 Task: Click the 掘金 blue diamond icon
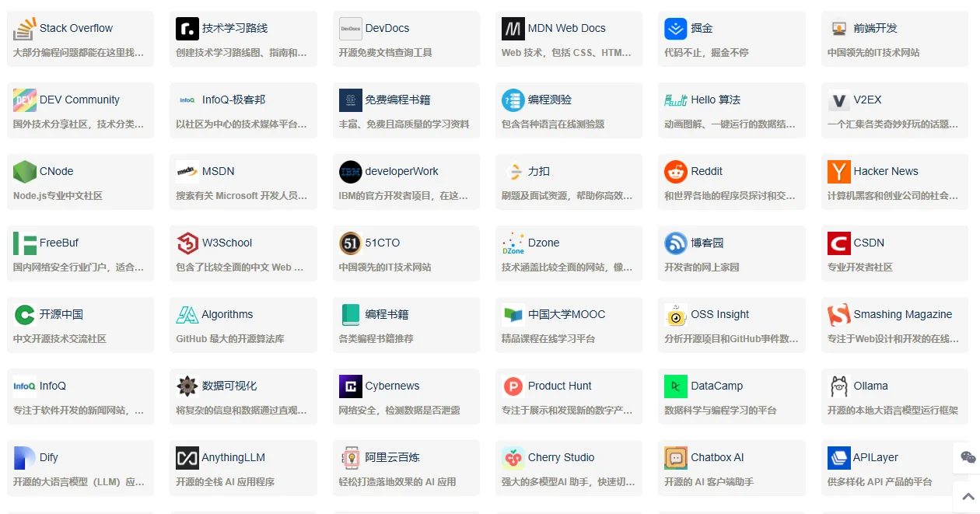coord(676,28)
